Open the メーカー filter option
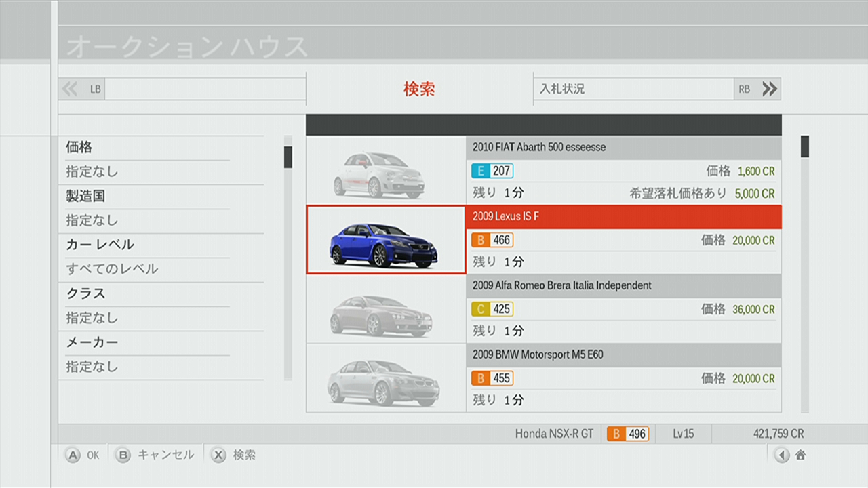The height and width of the screenshot is (488, 868). click(x=92, y=342)
